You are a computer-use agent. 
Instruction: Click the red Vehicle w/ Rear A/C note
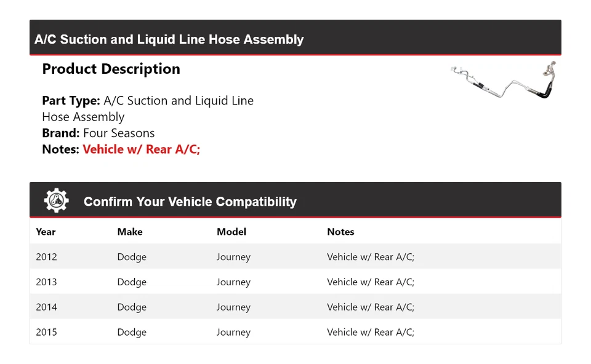tap(141, 149)
